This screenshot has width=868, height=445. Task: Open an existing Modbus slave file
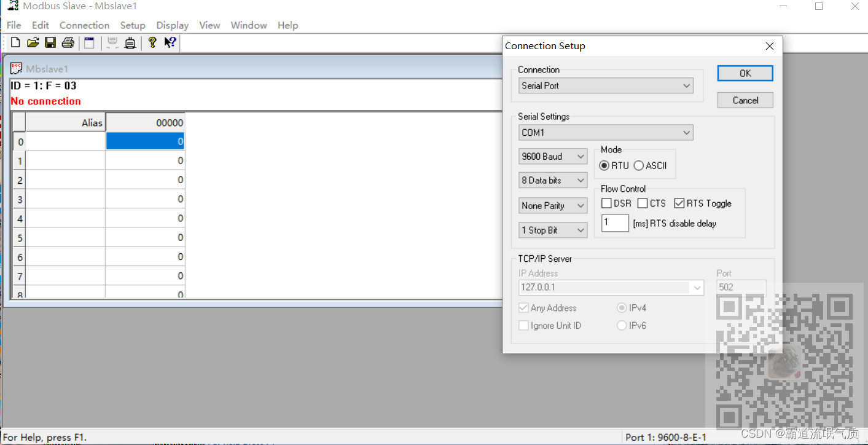[x=33, y=42]
